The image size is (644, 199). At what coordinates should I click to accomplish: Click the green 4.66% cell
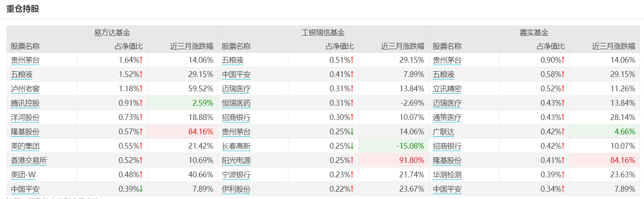(604, 131)
